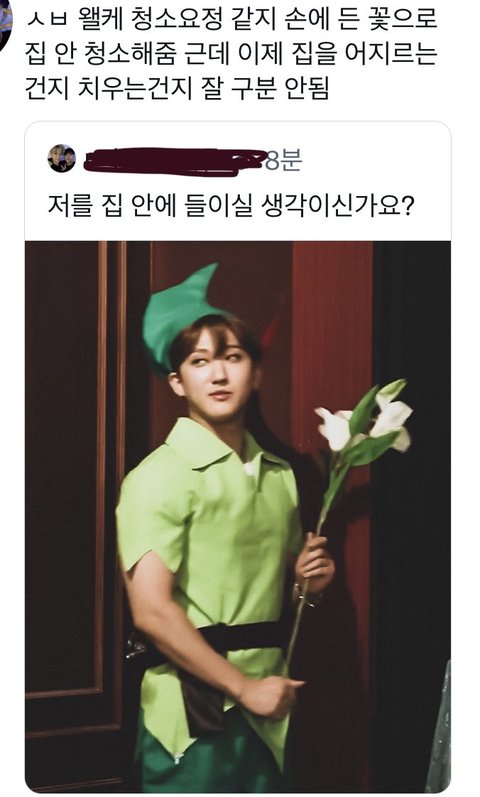Tap the blank space beside the quoted timestamp
The width and height of the screenshot is (480, 797).
374,161
